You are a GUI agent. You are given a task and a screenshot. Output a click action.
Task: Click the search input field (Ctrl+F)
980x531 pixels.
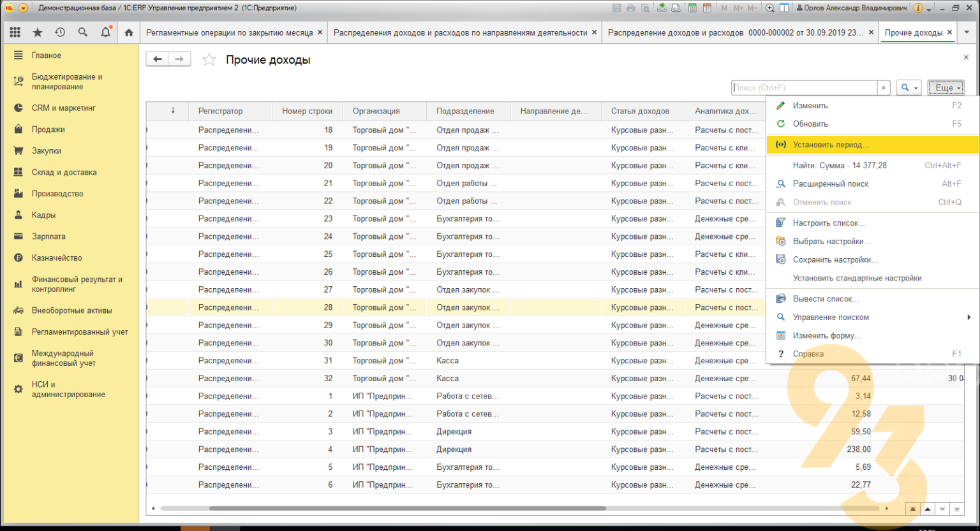pyautogui.click(x=804, y=88)
